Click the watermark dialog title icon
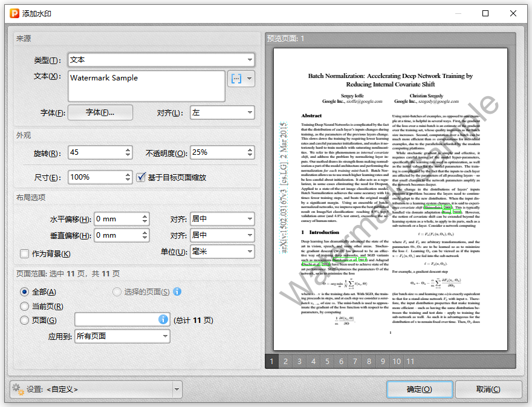 (x=11, y=12)
